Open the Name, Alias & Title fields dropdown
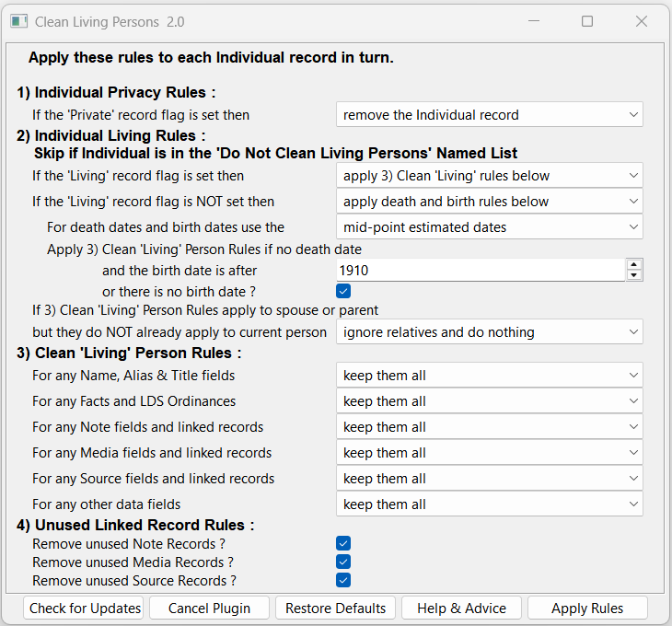 (489, 376)
